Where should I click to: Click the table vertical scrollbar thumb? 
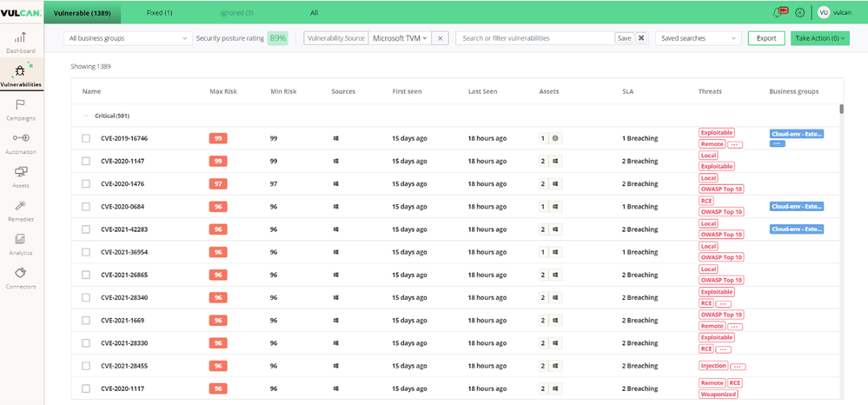coord(841,109)
